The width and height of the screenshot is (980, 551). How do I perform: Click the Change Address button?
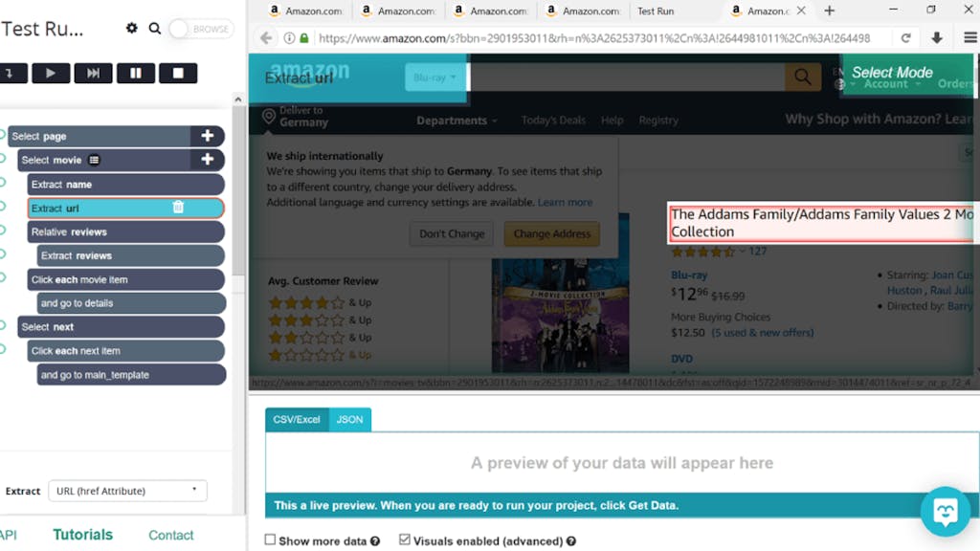pyautogui.click(x=552, y=233)
